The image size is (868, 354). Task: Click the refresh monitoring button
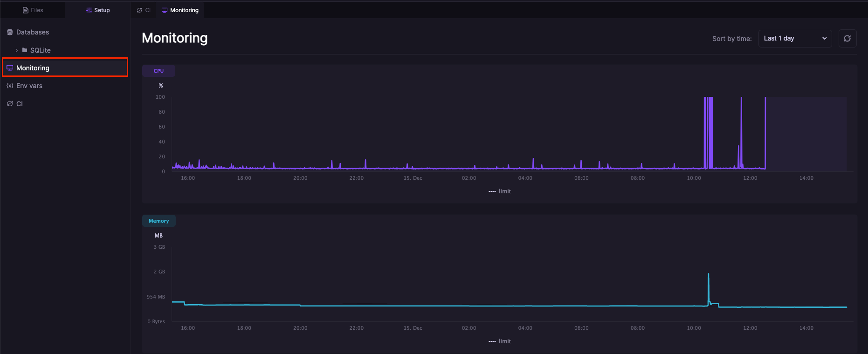tap(847, 39)
